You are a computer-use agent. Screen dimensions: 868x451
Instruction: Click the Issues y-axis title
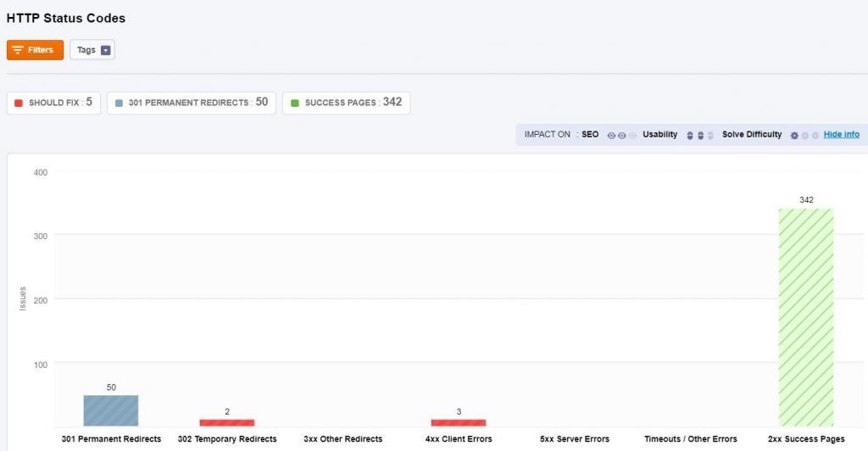23,298
